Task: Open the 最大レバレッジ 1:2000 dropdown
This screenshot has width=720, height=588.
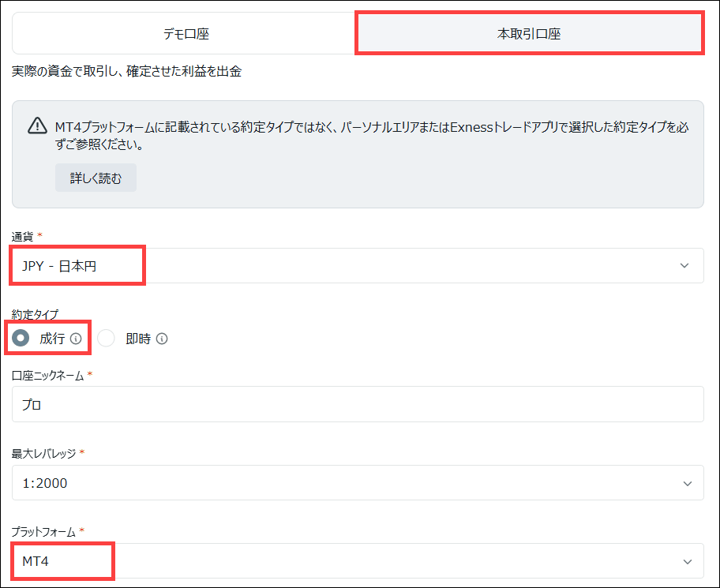Action: [x=358, y=483]
